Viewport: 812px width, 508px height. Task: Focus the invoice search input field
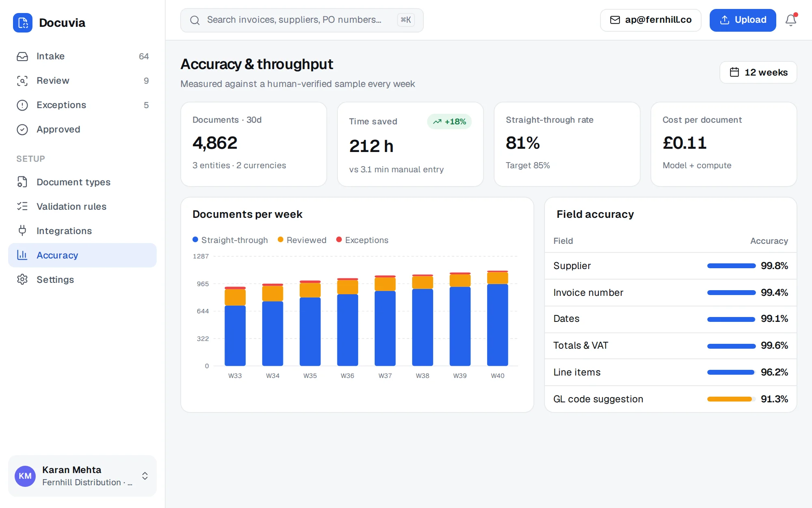click(x=302, y=20)
